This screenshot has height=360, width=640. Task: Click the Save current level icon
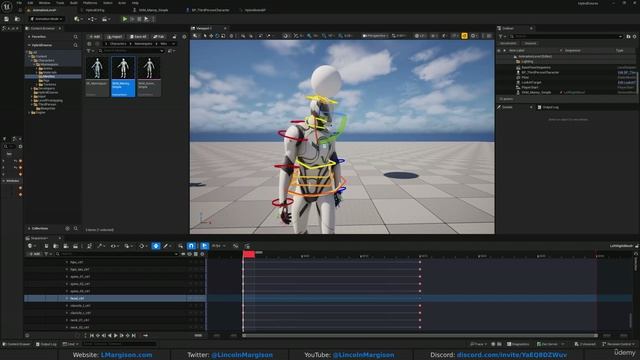pyautogui.click(x=7, y=19)
